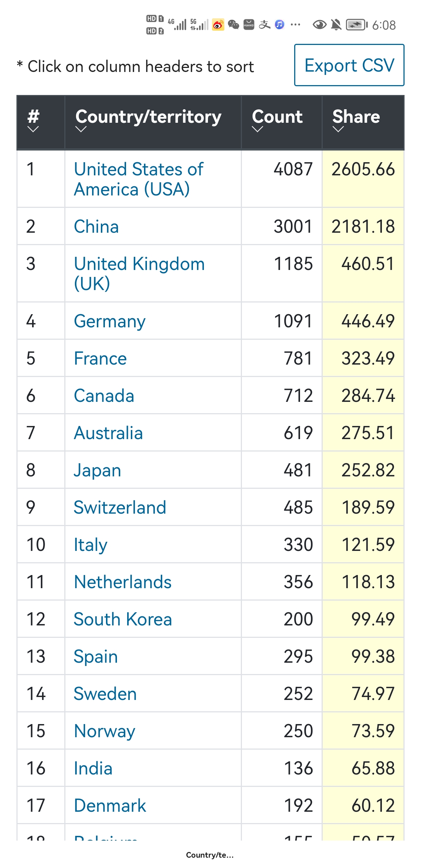
Task: Tap the Weibo notification icon
Action: 218,25
